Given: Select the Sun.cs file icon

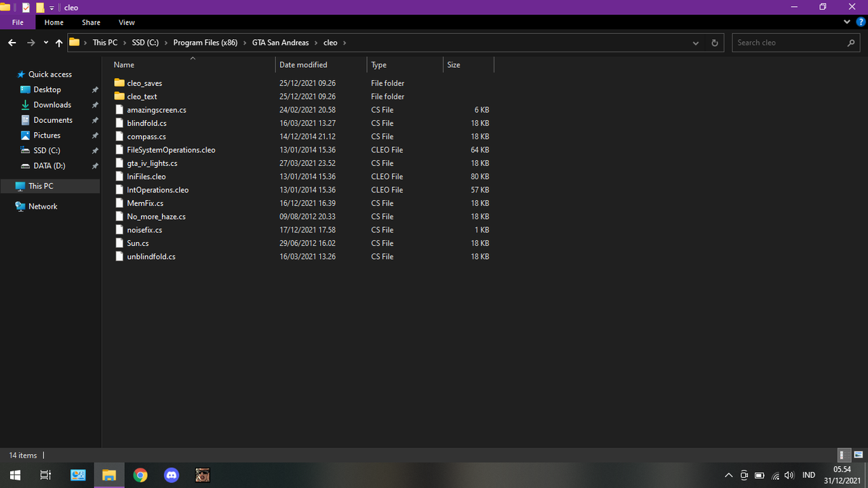Looking at the screenshot, I should [x=119, y=243].
